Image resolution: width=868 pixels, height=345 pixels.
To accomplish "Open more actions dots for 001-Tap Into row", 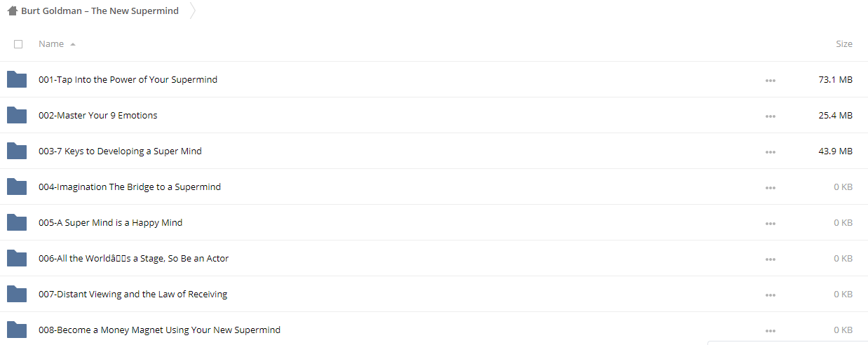I will [771, 81].
